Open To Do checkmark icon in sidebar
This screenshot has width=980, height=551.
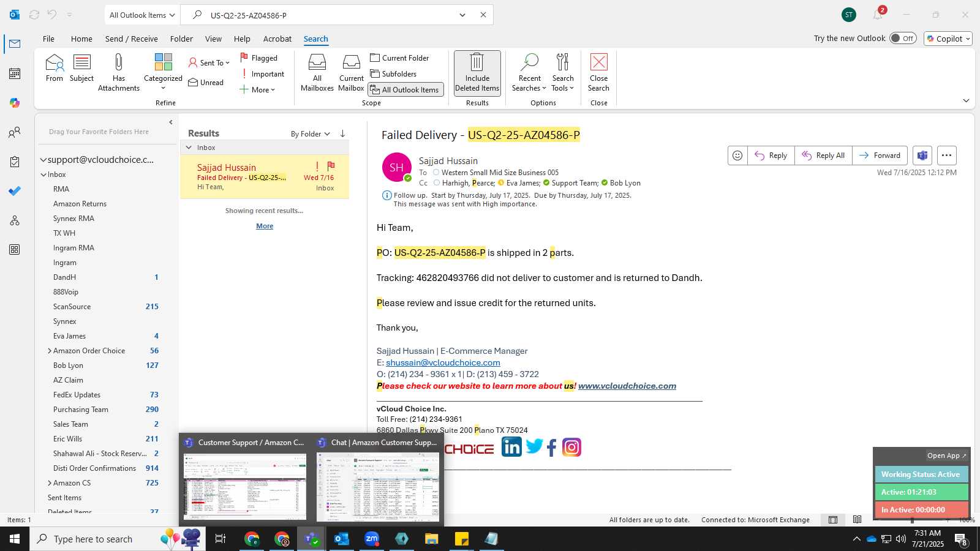15,191
